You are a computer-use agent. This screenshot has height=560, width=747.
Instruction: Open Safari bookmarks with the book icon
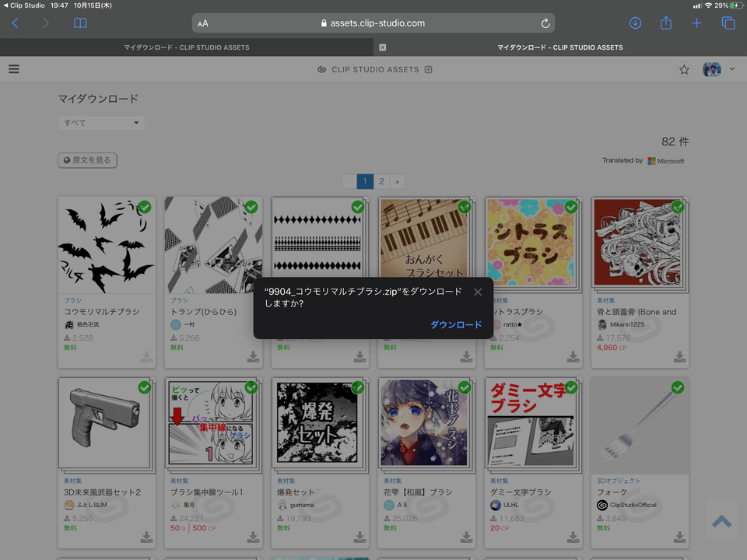tap(80, 23)
